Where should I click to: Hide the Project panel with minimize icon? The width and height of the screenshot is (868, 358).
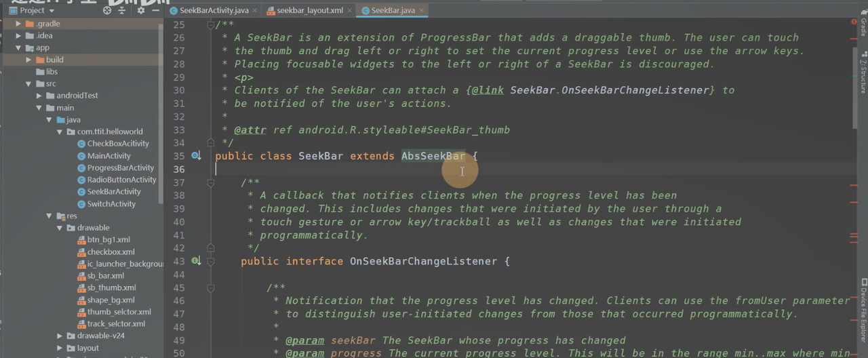[155, 10]
